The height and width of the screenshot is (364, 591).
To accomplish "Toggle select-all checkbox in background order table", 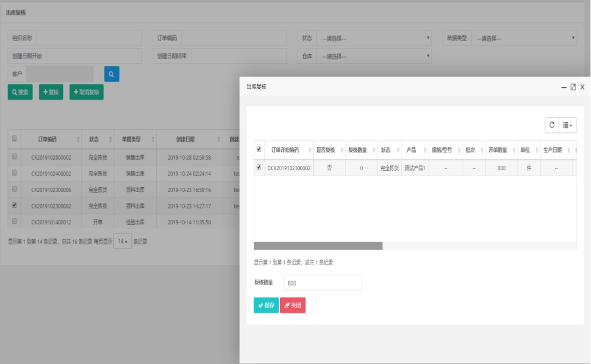I will pyautogui.click(x=14, y=138).
